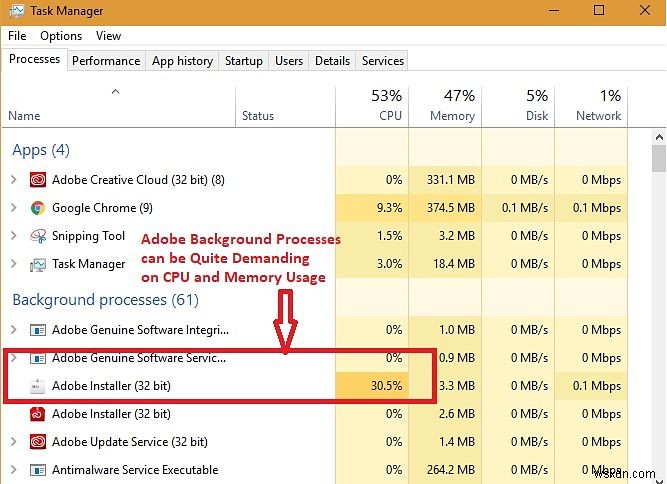Screen dimensions: 667x484
Task: Maximize the Task Manager window
Action: (599, 11)
